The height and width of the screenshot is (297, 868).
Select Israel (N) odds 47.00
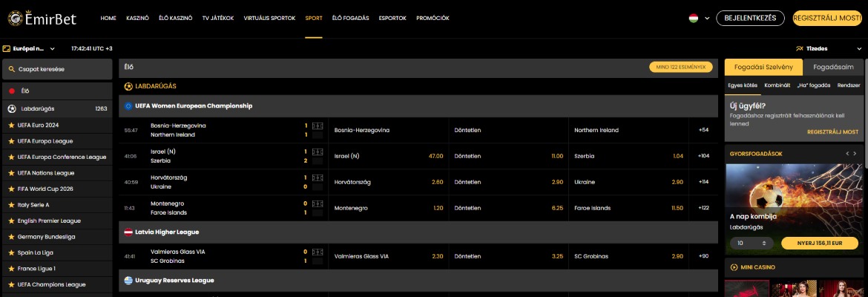coord(389,156)
